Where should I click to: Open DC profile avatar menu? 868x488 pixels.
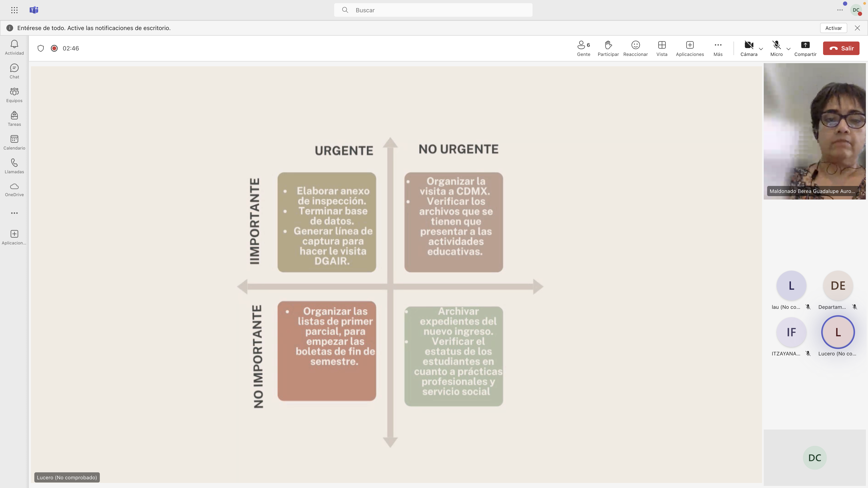[x=856, y=10]
